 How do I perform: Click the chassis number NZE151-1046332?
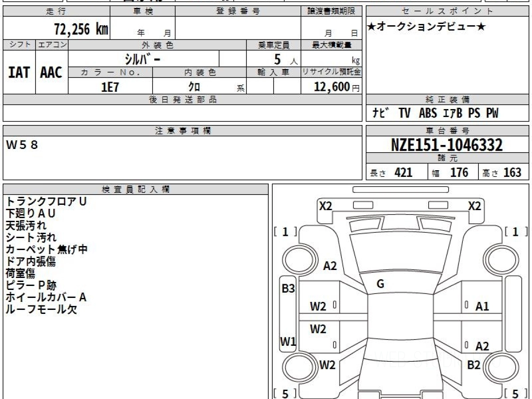[447, 145]
